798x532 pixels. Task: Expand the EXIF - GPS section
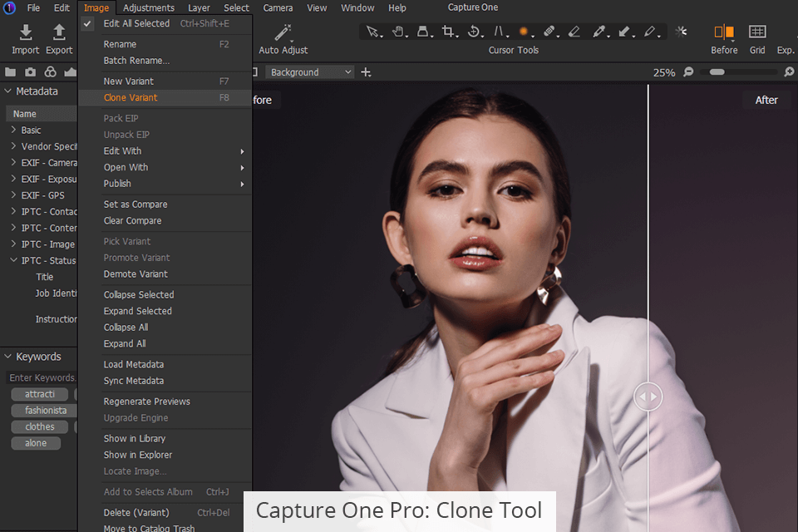click(x=14, y=195)
